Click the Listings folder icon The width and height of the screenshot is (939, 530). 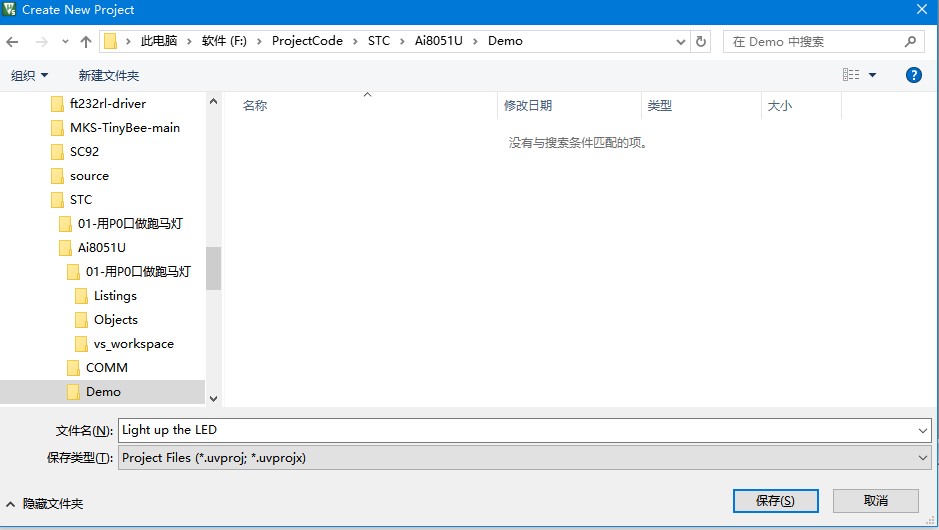coord(81,296)
